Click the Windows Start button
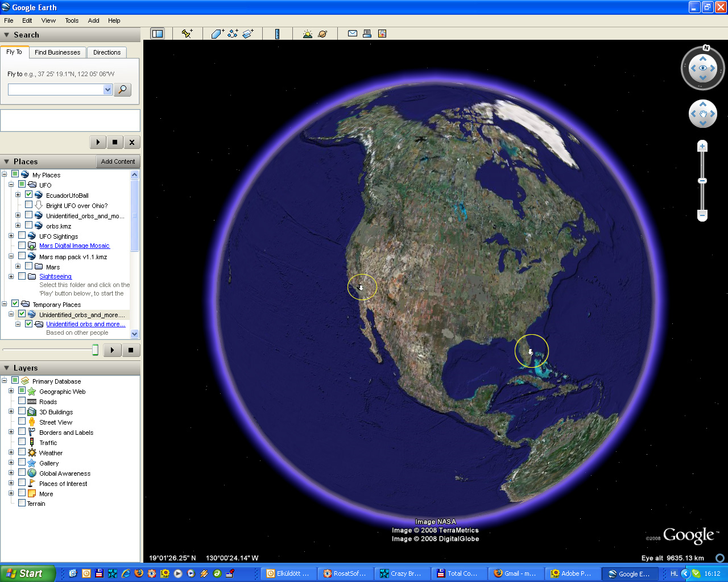The height and width of the screenshot is (582, 728). tap(27, 573)
